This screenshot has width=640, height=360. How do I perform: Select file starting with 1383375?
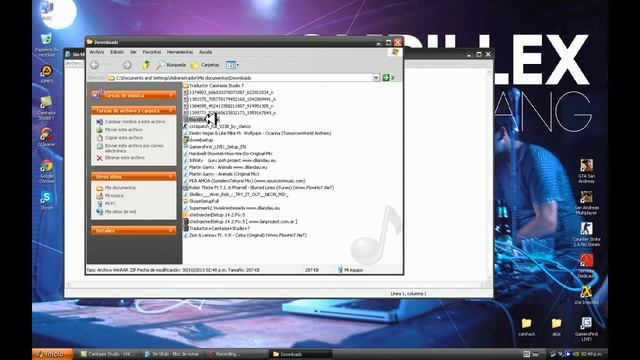coord(229,99)
